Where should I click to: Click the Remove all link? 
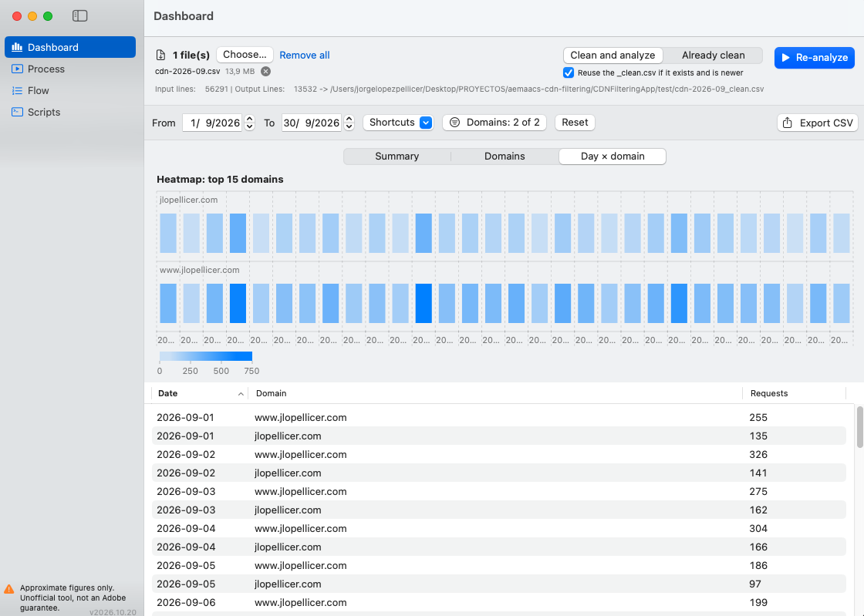304,55
